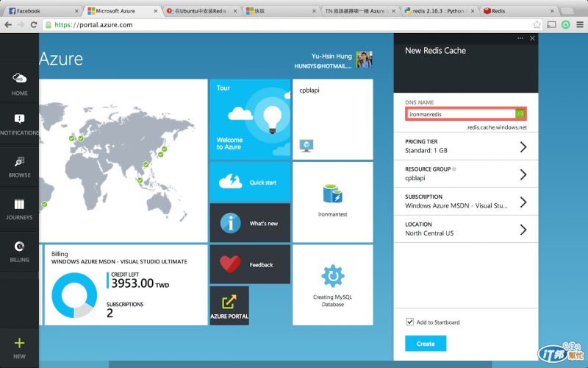588x368 pixels.
Task: Open the Azure Portal external link tile
Action: click(x=229, y=305)
